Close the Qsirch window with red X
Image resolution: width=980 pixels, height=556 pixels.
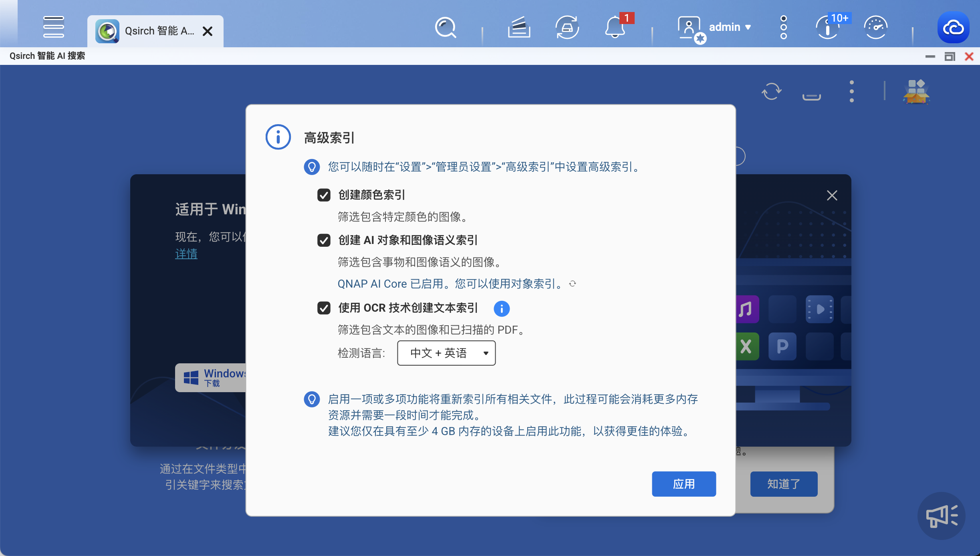(x=969, y=56)
